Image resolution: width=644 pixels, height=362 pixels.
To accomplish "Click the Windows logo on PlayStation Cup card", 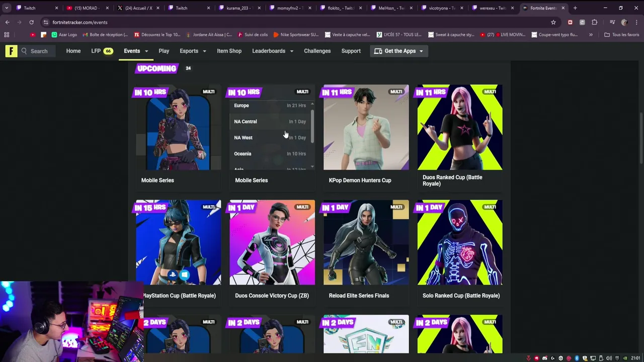I will tap(184, 275).
